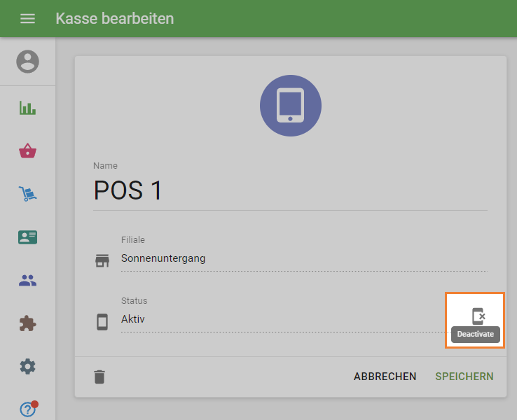Click the ABBRECHEN button
Image resolution: width=517 pixels, height=420 pixels.
tap(385, 377)
